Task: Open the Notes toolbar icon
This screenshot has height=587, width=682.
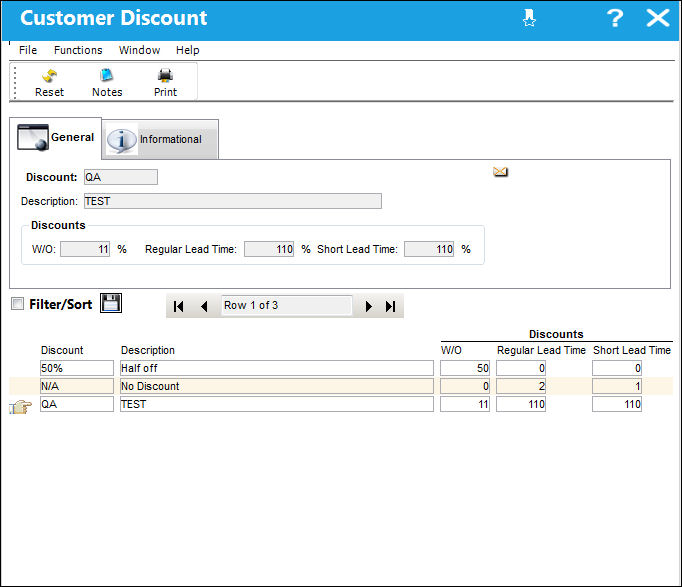Action: [x=107, y=75]
